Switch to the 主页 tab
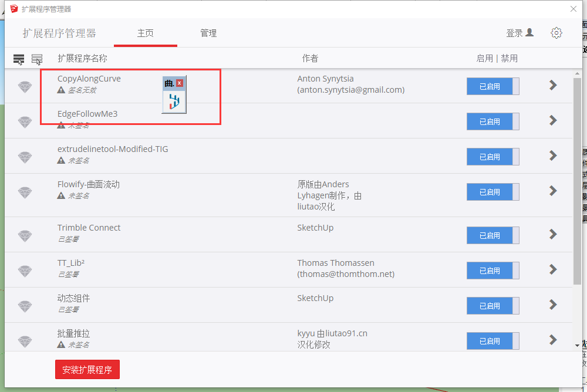This screenshot has width=587, height=392. tap(145, 33)
